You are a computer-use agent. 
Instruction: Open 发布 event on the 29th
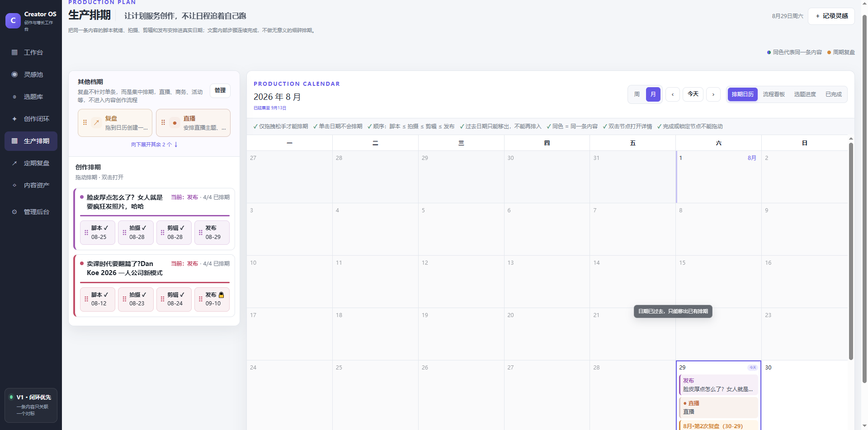(x=718, y=385)
